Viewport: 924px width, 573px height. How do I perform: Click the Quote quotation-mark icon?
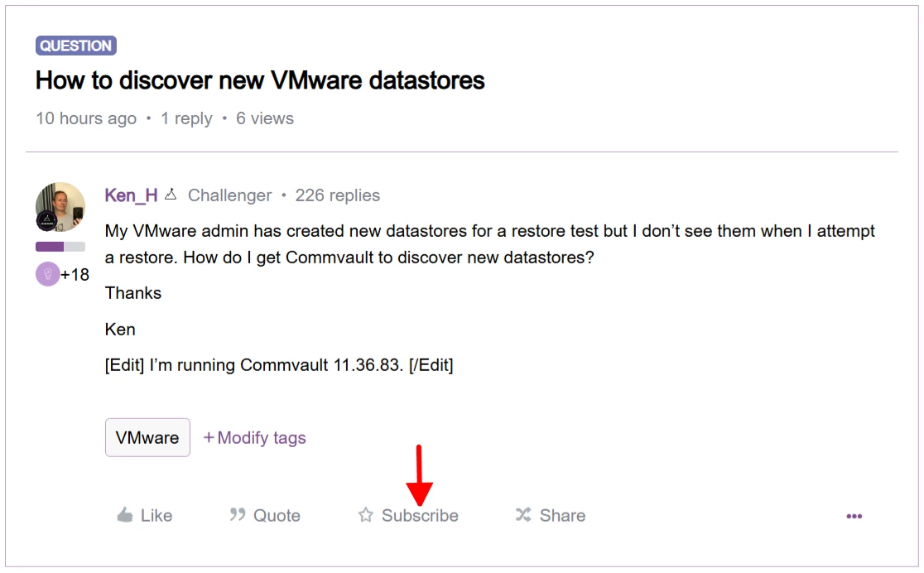tap(238, 515)
